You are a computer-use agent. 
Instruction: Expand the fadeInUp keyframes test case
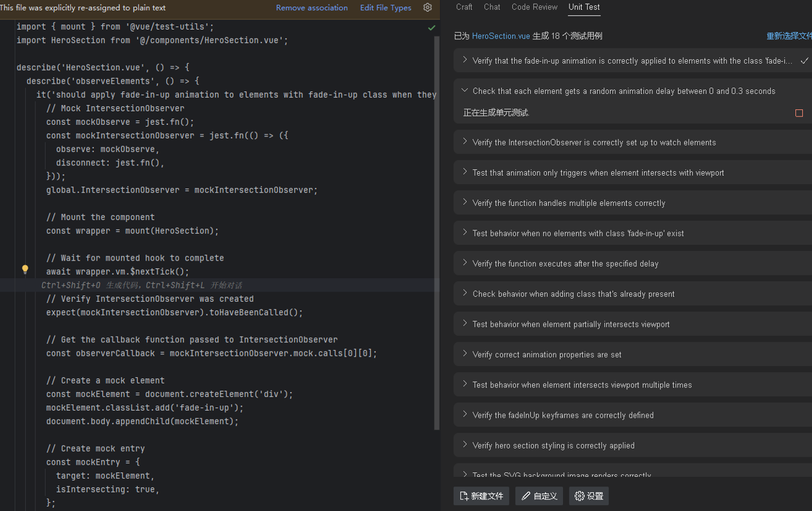(465, 415)
